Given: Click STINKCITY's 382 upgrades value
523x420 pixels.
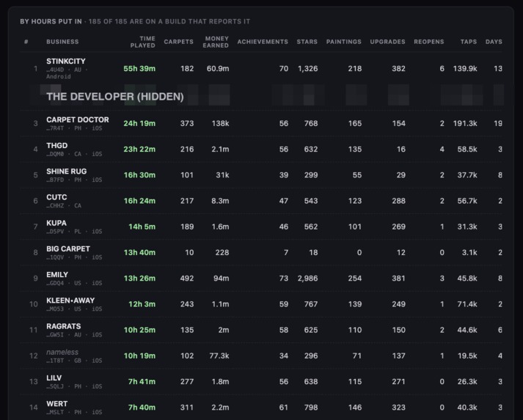Looking at the screenshot, I should [x=398, y=69].
